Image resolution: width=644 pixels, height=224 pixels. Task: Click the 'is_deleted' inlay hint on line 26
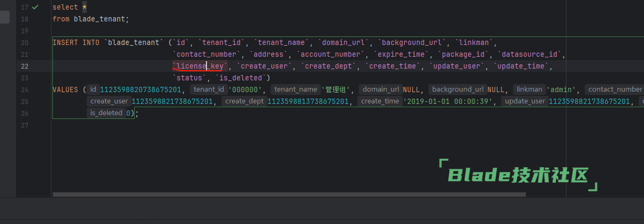coord(106,113)
